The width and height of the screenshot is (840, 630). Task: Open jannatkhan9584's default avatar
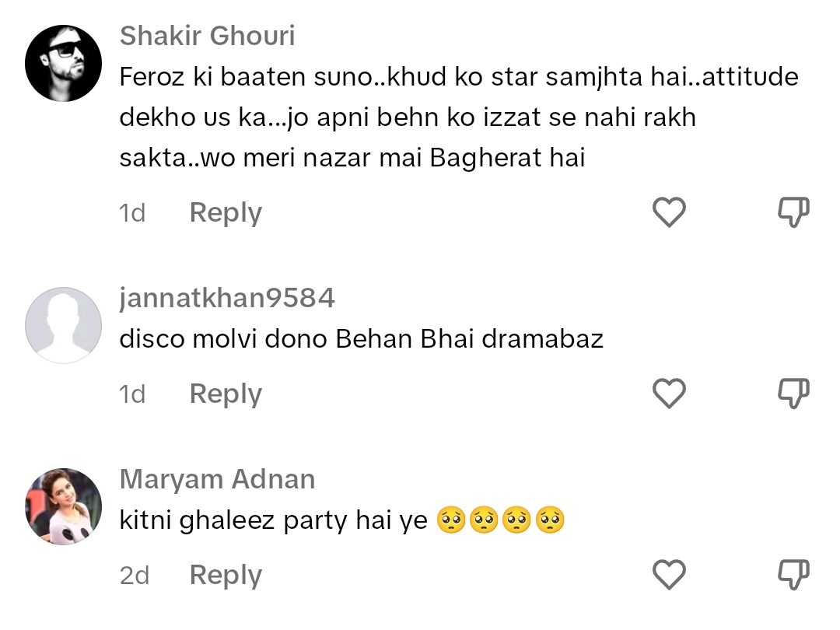63,325
